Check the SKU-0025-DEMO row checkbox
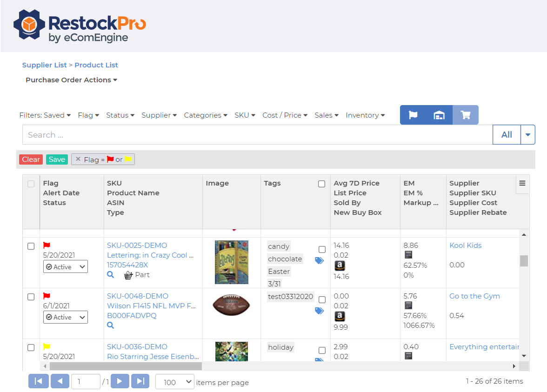Viewport: 547px width, 392px height. (31, 246)
